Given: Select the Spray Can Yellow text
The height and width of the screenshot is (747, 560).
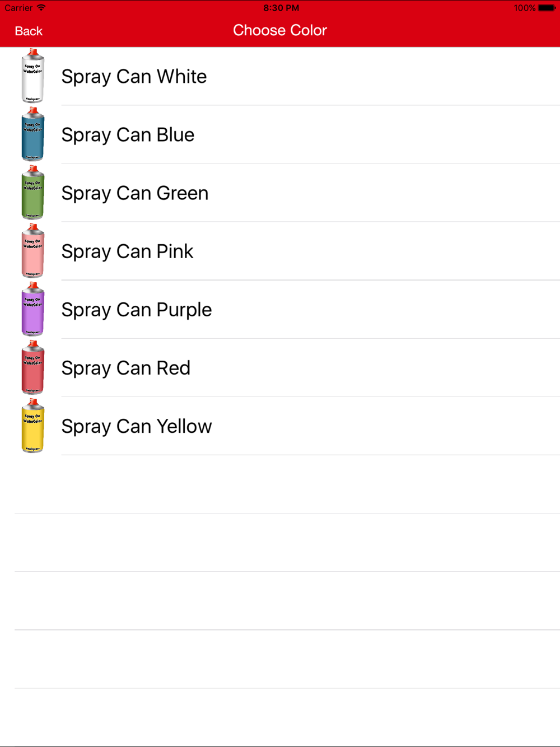Looking at the screenshot, I should pyautogui.click(x=137, y=426).
